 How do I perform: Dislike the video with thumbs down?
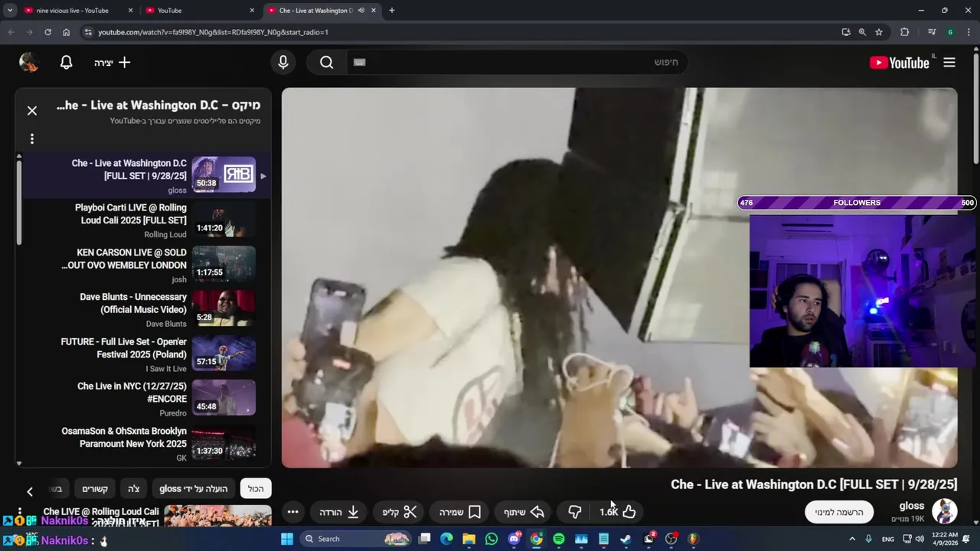tap(575, 512)
